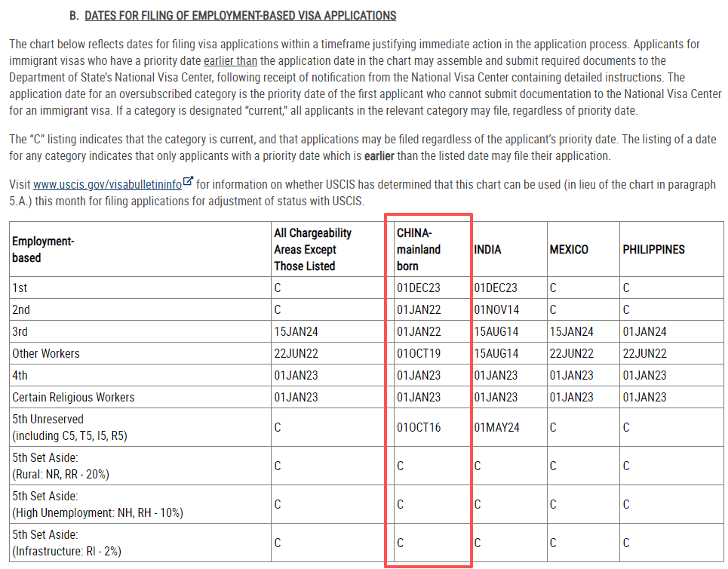This screenshot has width=728, height=569.
Task: Click the All Chargeability Areas Except Those Listed header
Action: (312, 249)
